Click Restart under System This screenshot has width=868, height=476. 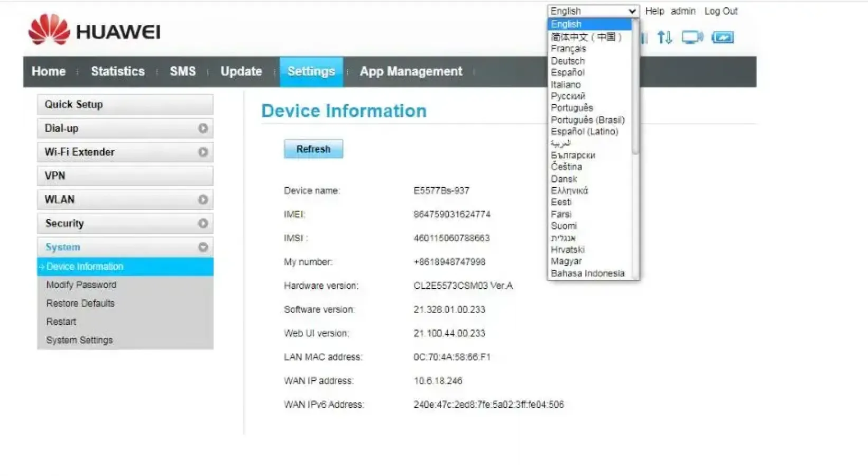pos(61,322)
